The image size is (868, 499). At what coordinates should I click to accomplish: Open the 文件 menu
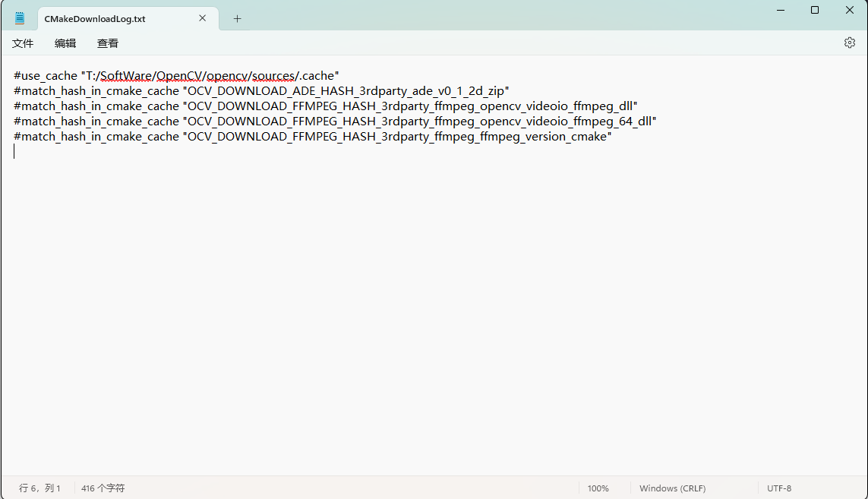(23, 43)
